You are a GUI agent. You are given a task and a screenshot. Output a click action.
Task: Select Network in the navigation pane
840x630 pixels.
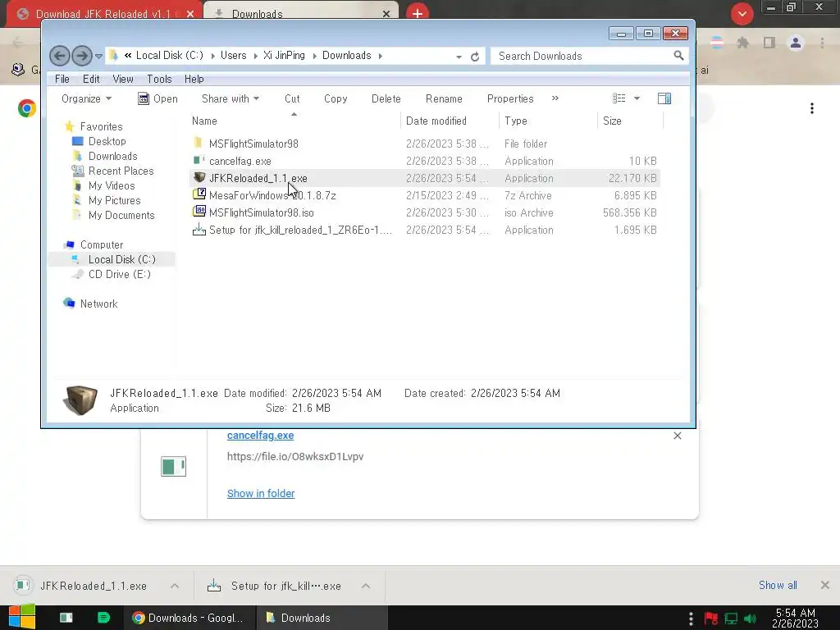(x=98, y=304)
